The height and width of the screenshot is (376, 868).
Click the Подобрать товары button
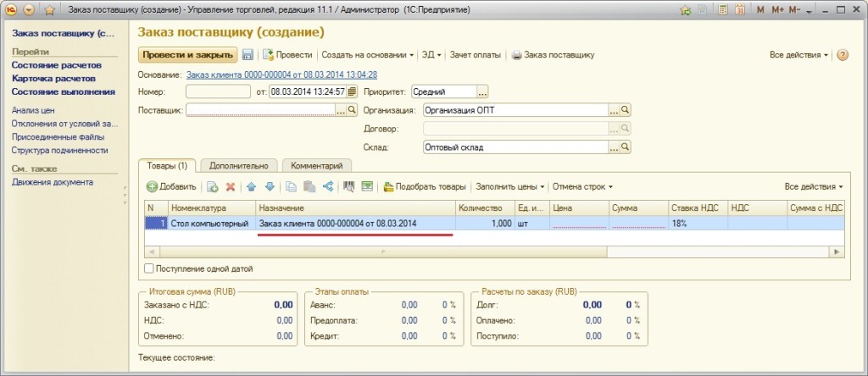[x=425, y=187]
